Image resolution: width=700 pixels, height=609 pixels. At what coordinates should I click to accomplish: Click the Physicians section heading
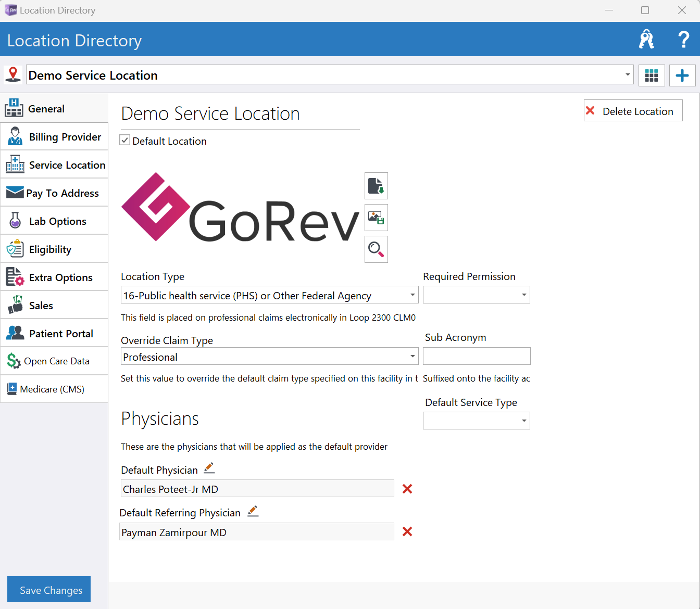click(x=160, y=418)
